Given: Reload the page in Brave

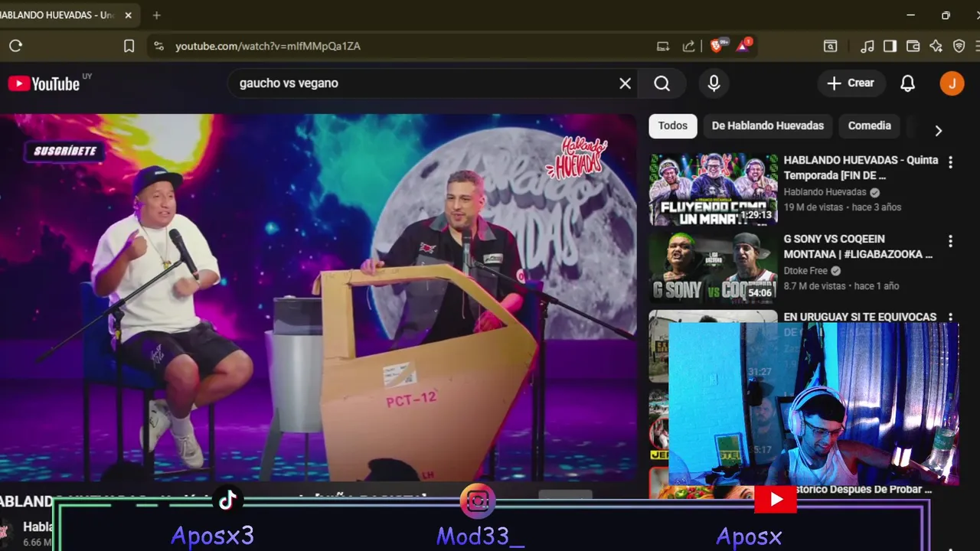Looking at the screenshot, I should (15, 46).
